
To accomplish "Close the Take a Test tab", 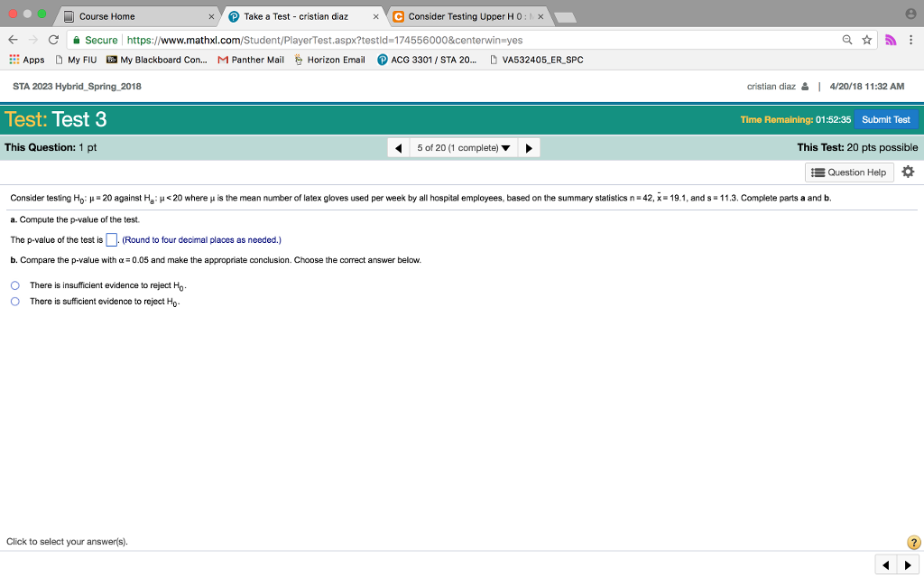I will point(376,16).
